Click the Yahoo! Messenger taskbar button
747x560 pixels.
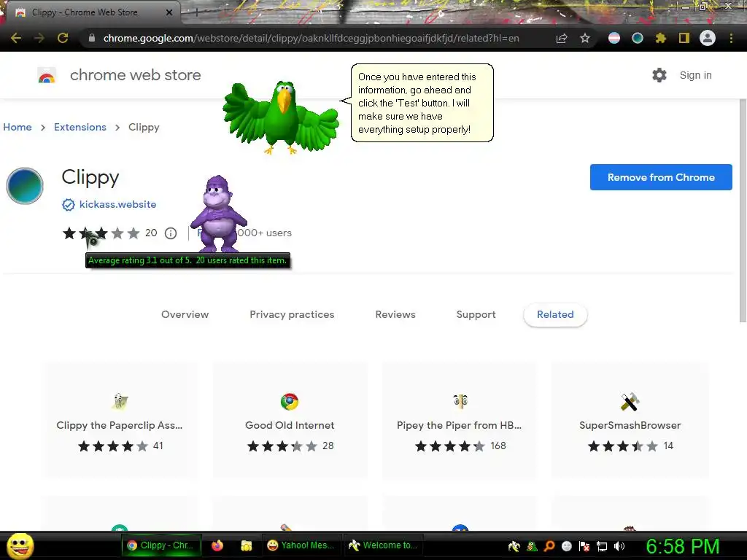pyautogui.click(x=301, y=545)
